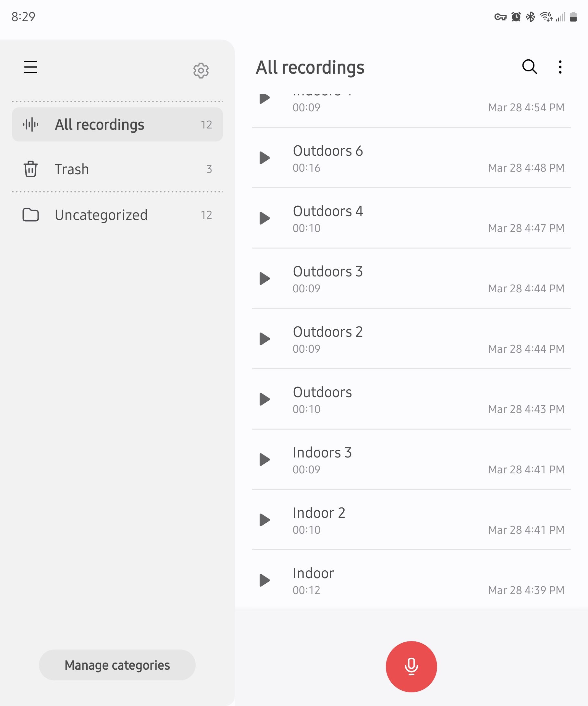Viewport: 588px width, 706px height.
Task: Click the waveform icon beside All recordings
Action: coord(31,124)
